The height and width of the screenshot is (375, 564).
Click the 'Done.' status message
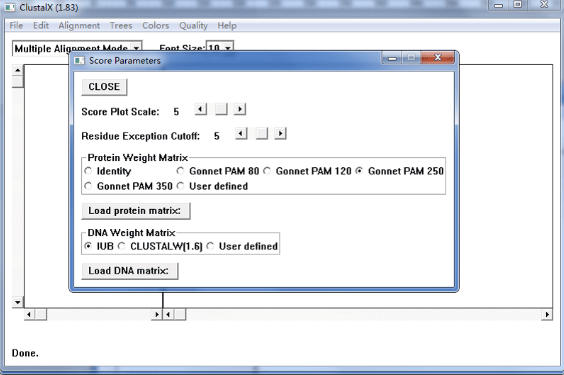click(x=25, y=353)
